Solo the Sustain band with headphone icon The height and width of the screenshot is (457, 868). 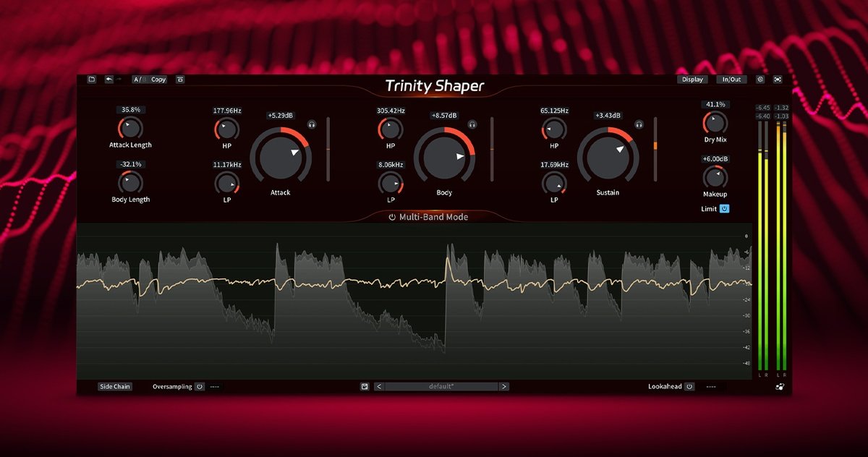(639, 124)
